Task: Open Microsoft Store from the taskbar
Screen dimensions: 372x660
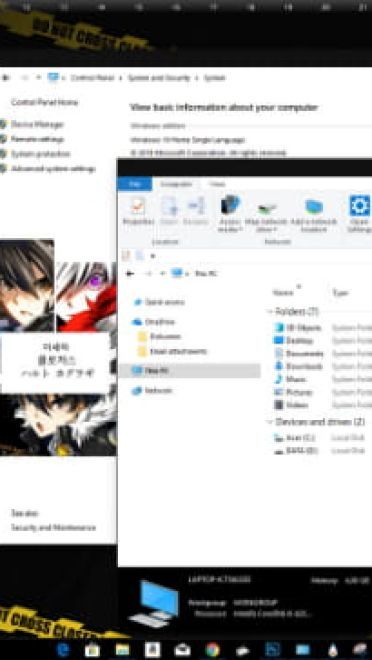Action: click(92, 650)
